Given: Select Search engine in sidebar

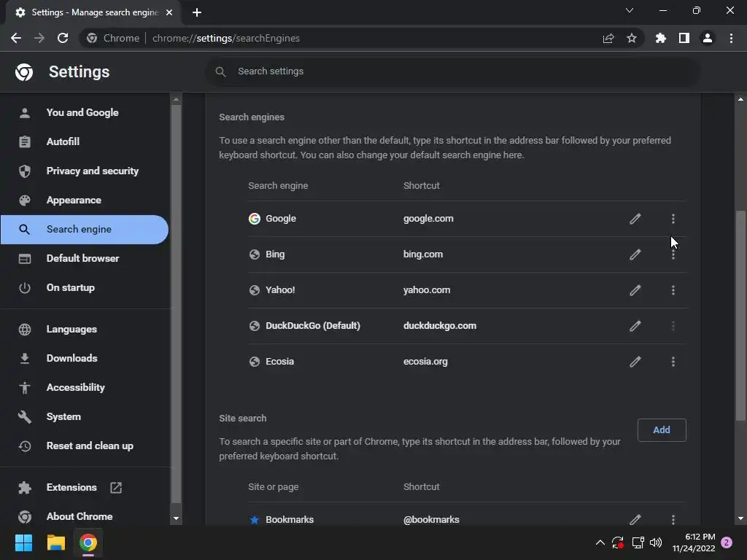Looking at the screenshot, I should [x=85, y=230].
